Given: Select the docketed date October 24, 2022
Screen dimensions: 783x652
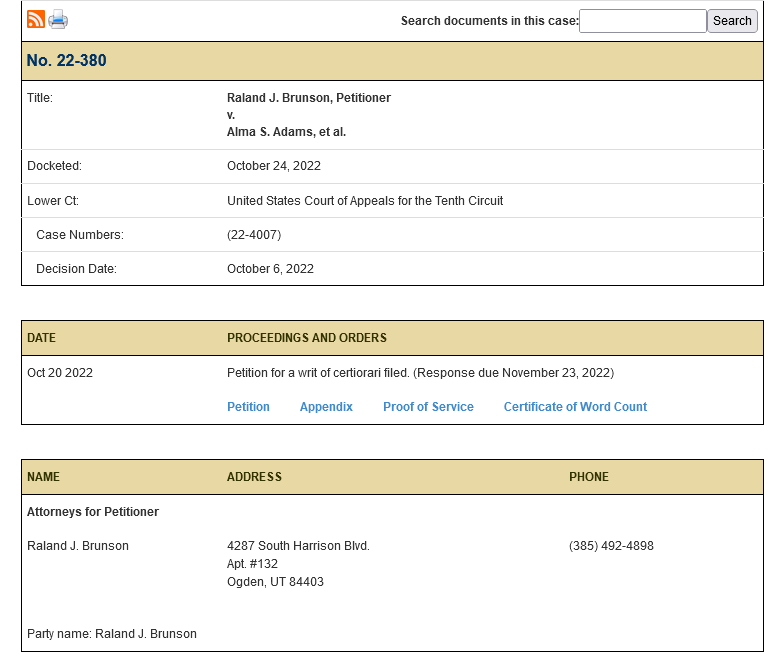Looking at the screenshot, I should pyautogui.click(x=274, y=166).
